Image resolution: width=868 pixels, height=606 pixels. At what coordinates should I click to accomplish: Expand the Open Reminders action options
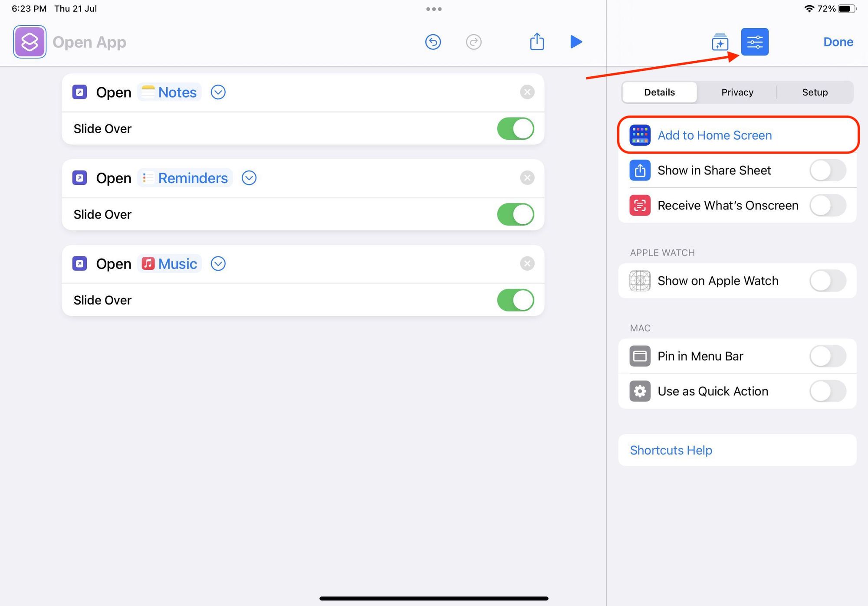pyautogui.click(x=249, y=177)
